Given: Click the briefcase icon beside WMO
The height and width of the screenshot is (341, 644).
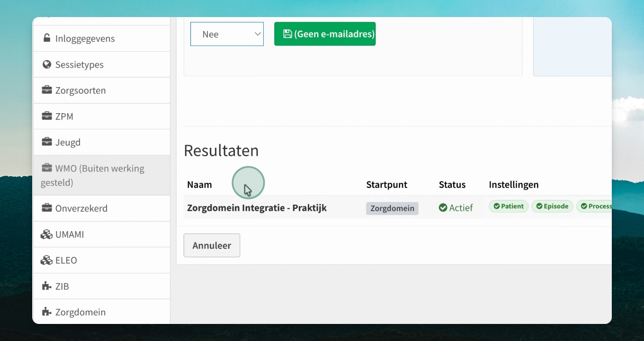Looking at the screenshot, I should (46, 168).
